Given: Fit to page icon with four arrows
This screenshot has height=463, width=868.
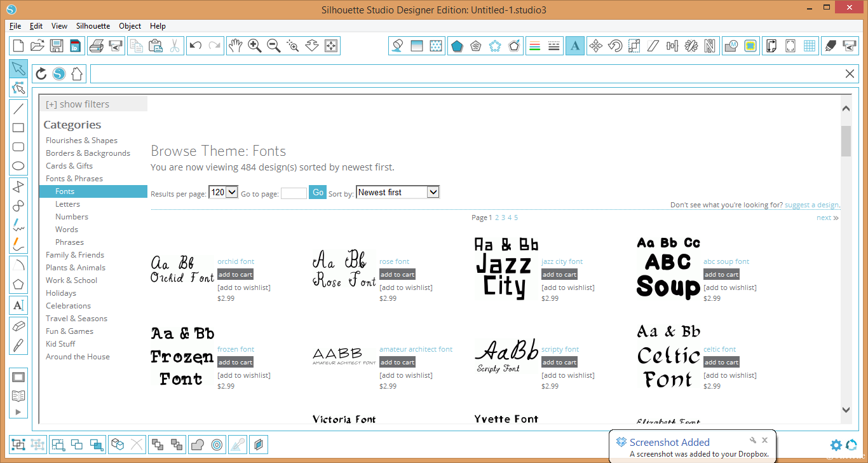Looking at the screenshot, I should 331,46.
